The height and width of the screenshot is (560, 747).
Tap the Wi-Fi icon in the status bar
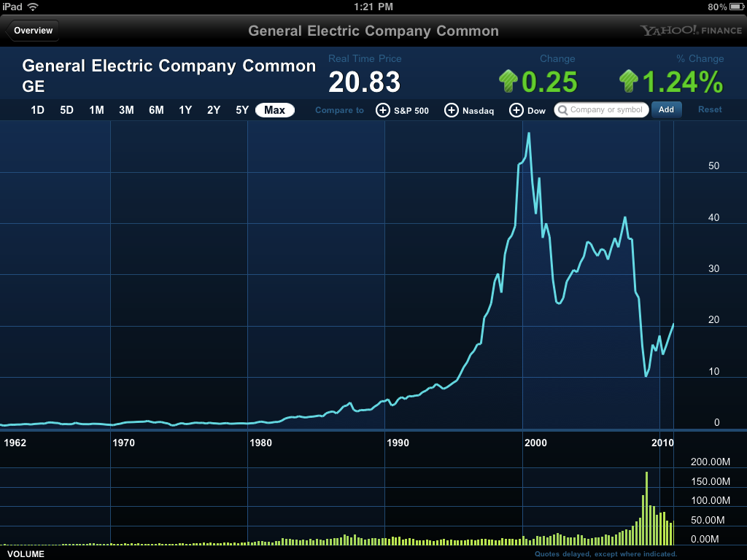(x=33, y=7)
